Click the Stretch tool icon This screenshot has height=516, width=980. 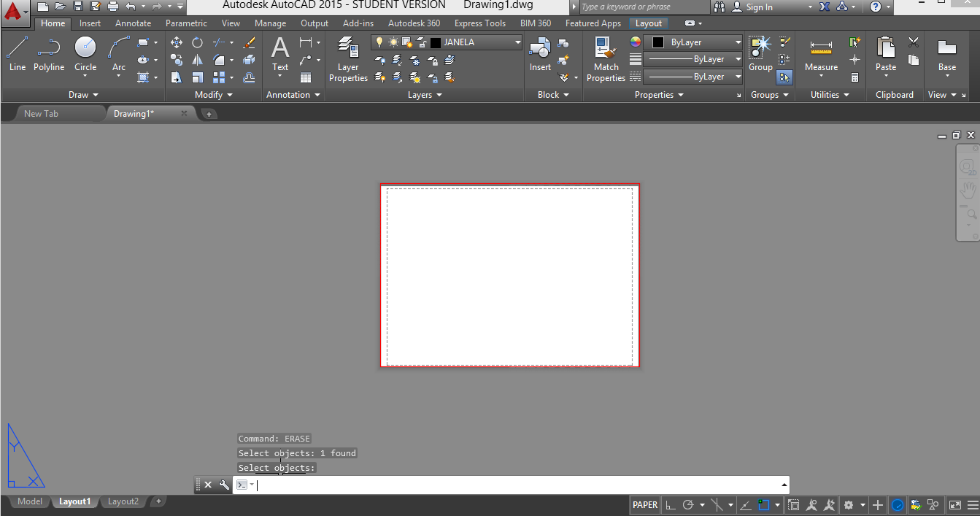tap(177, 77)
